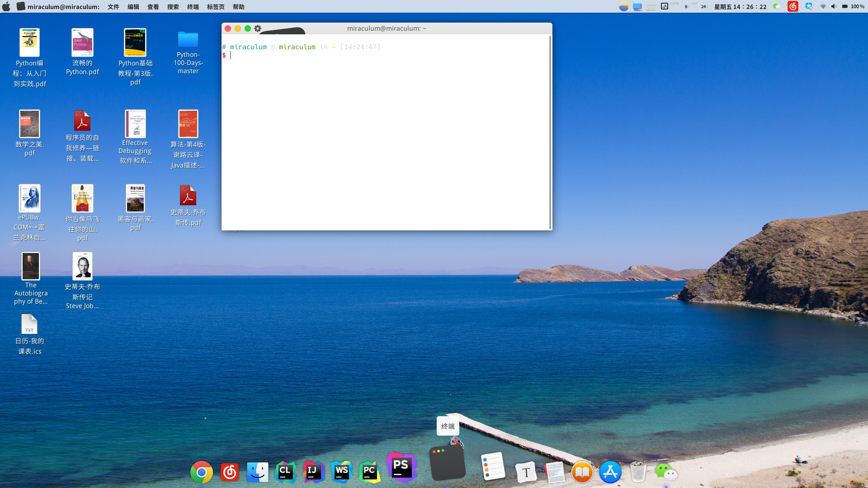Open the Wi-Fi status menu
The height and width of the screenshot is (488, 868).
(823, 6)
